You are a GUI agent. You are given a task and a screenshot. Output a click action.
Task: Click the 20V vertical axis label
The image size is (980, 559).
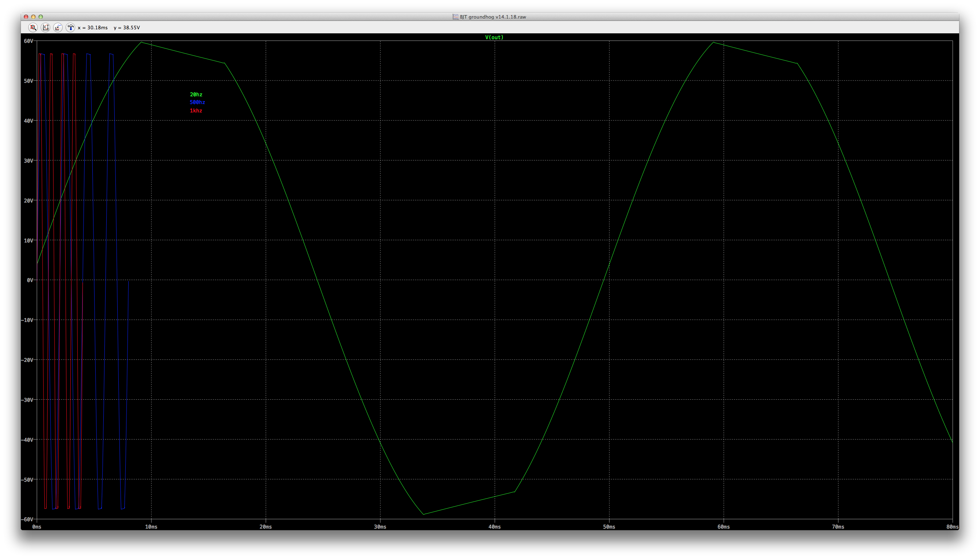29,201
